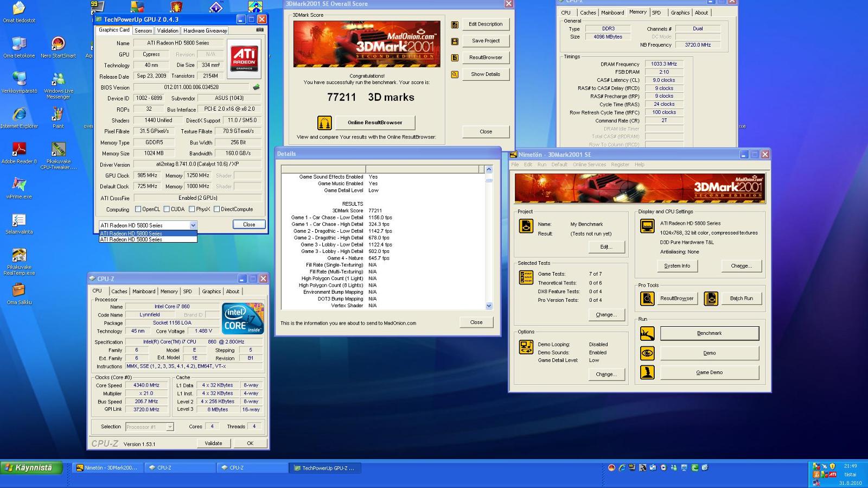
Task: Click the GPU-Z screenshot camera icon
Action: coord(259,30)
